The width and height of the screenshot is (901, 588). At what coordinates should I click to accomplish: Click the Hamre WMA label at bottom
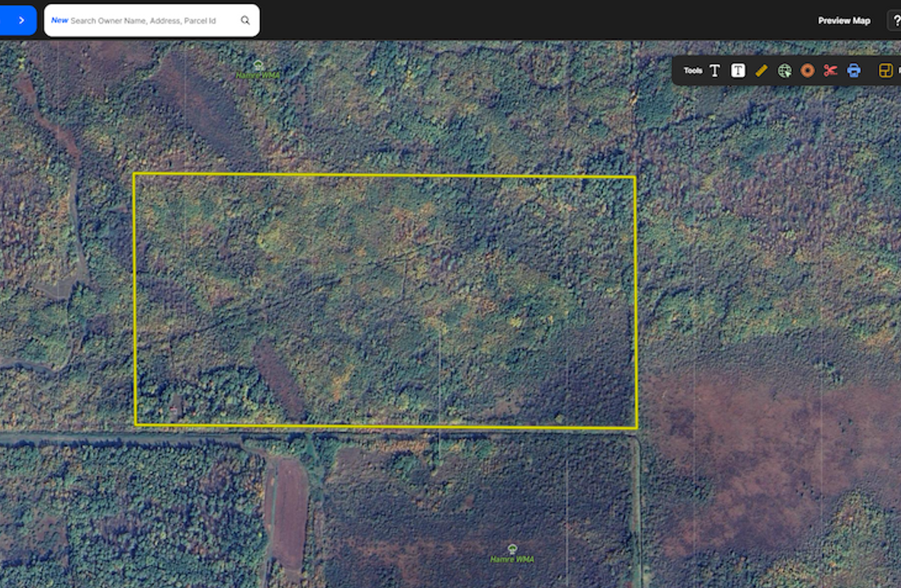tap(511, 559)
